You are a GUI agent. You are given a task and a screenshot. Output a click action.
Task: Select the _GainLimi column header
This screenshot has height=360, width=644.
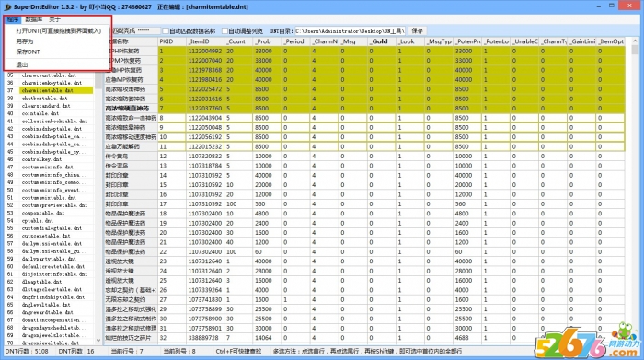pos(582,41)
